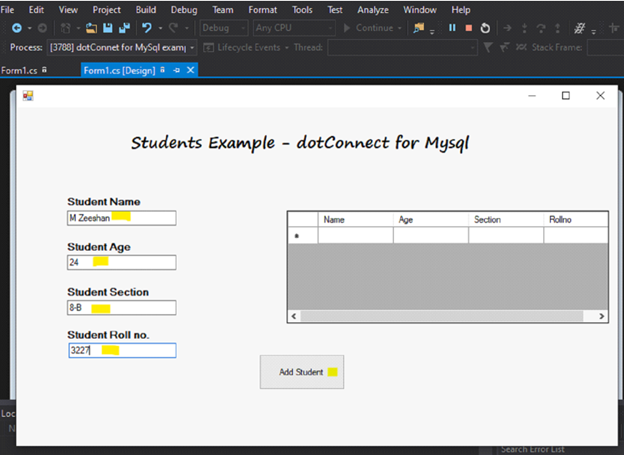Open the Debug configuration combo box
624x455 pixels.
point(224,28)
